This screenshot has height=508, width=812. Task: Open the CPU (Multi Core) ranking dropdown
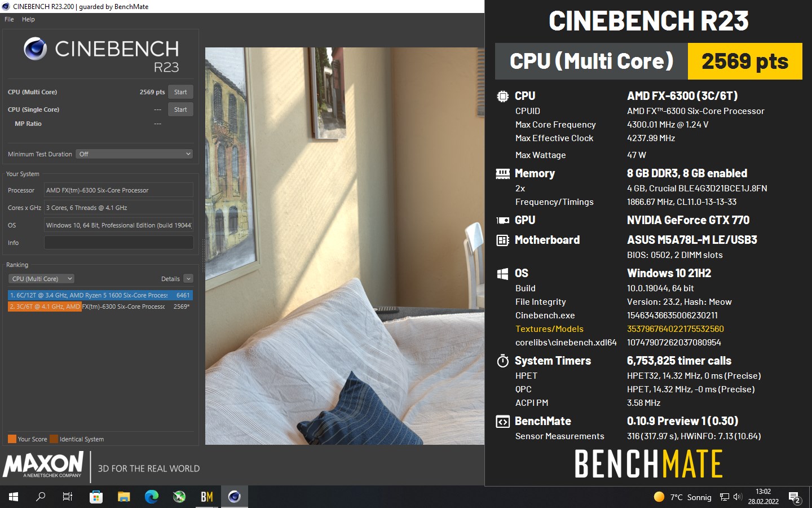41,279
